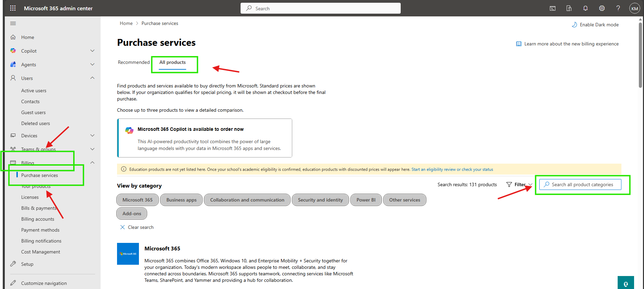644x289 pixels.
Task: Open Licenses in sidebar
Action: click(x=30, y=197)
